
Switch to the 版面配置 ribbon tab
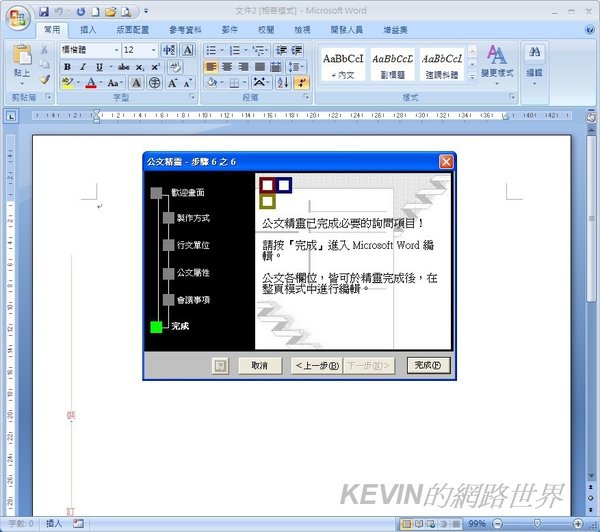[x=132, y=30]
